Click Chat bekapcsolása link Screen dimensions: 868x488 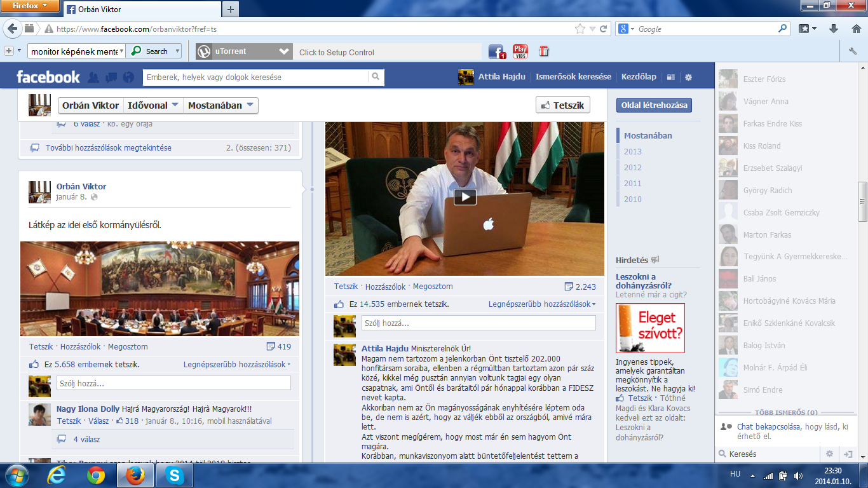click(x=769, y=427)
